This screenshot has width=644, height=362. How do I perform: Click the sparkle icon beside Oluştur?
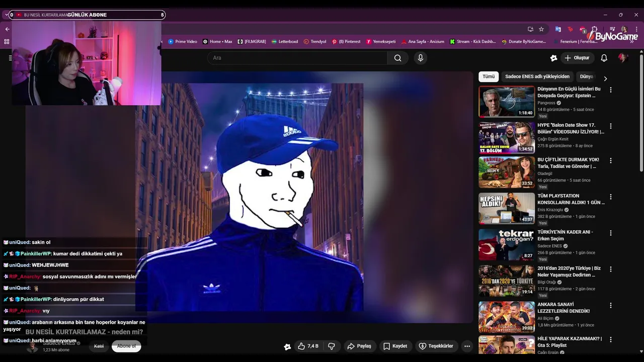tap(553, 58)
